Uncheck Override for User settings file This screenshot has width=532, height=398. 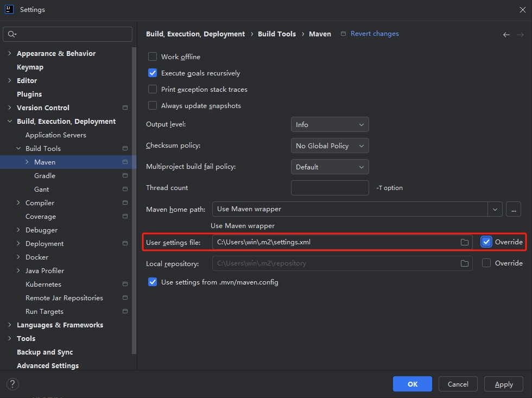486,242
